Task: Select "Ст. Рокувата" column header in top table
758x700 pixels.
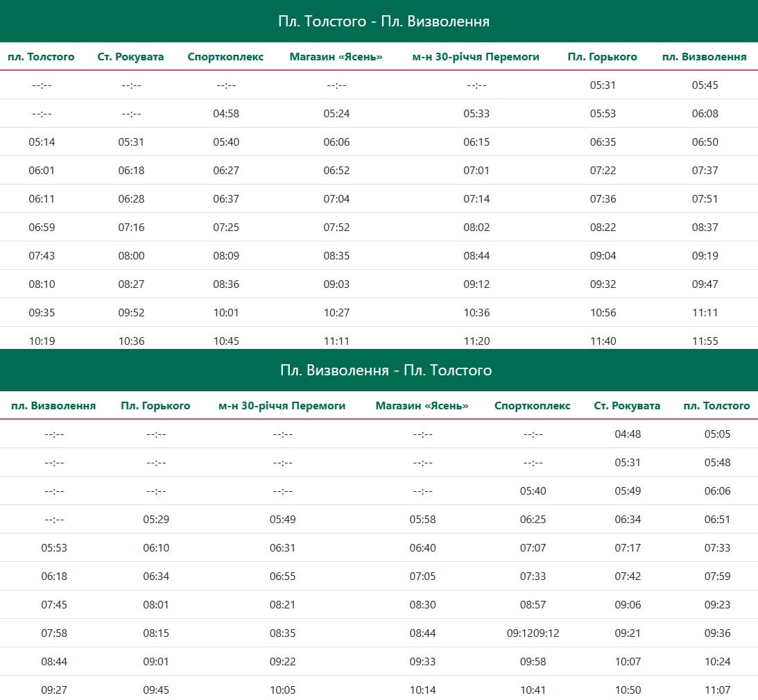Action: pos(130,57)
